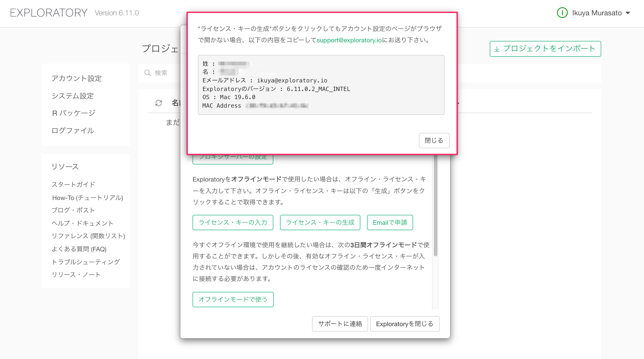The image size is (644, 359).
Task: Click the search magnifier icon
Action: [x=147, y=73]
